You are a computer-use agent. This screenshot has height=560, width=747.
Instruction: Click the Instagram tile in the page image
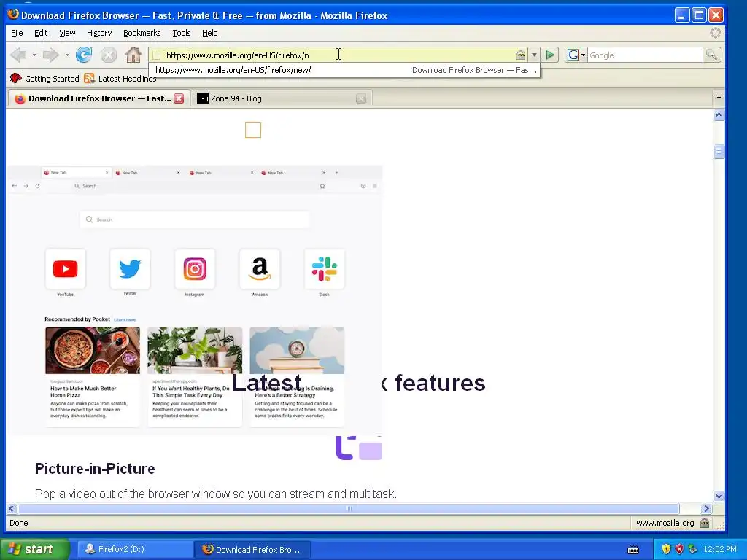[195, 269]
